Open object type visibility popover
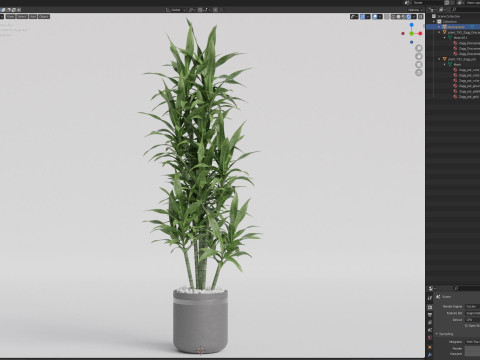Image resolution: width=480 pixels, height=360 pixels. [x=354, y=17]
